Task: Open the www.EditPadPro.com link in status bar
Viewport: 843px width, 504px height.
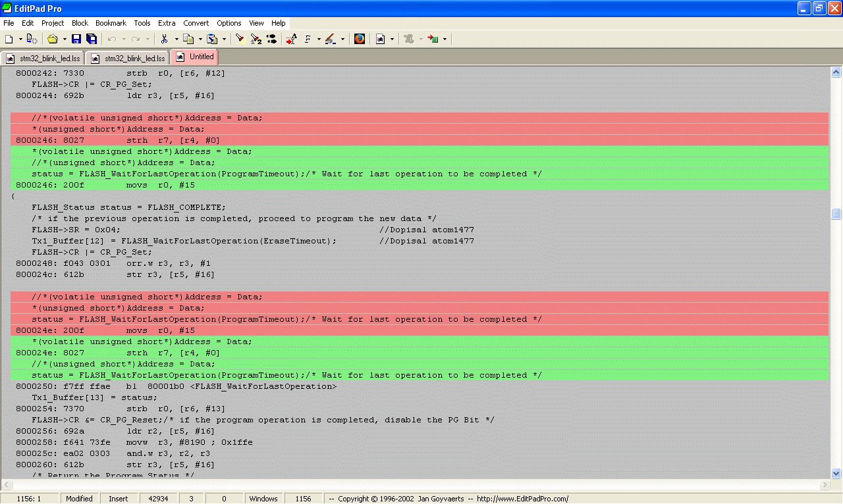Action: click(522, 499)
